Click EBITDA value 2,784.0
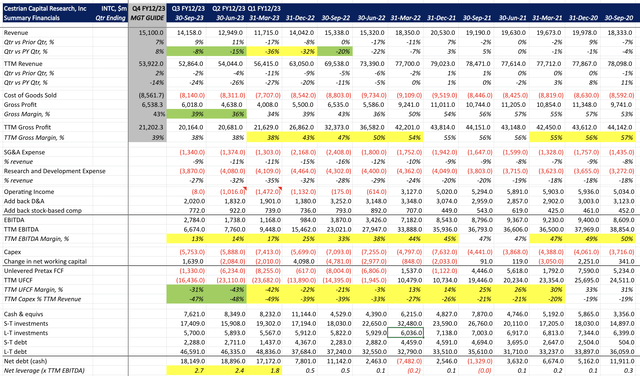 (x=194, y=220)
